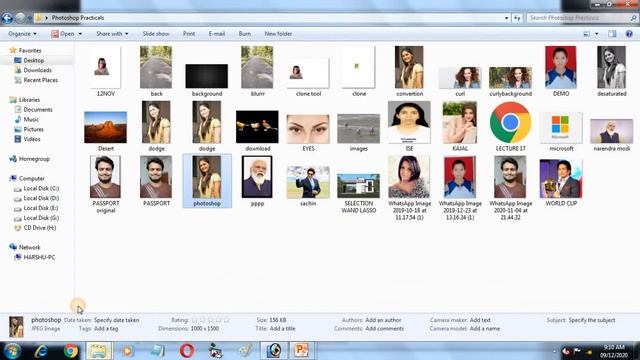The height and width of the screenshot is (360, 640).
Task: Launch Internet Explorer from the taskbar
Action: pos(41,351)
